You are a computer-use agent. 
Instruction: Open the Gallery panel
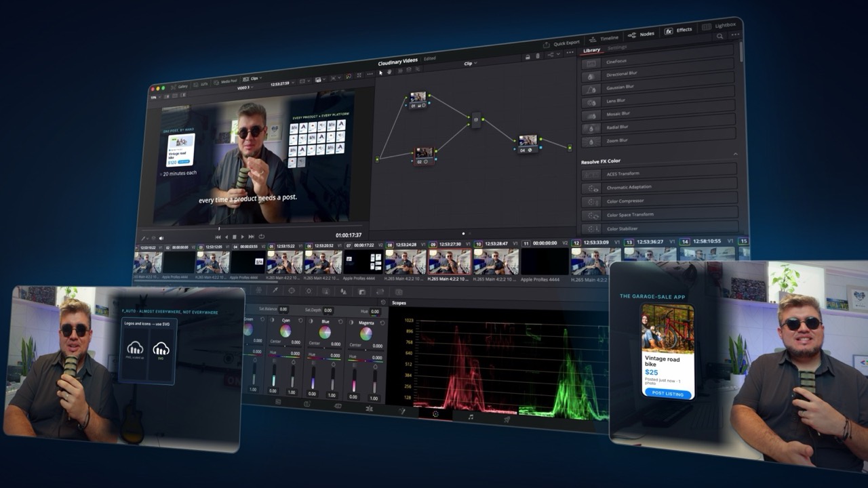[179, 87]
